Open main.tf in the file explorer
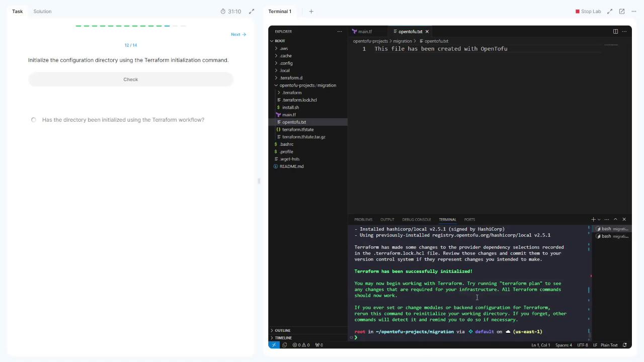The height and width of the screenshot is (362, 644). [x=289, y=115]
